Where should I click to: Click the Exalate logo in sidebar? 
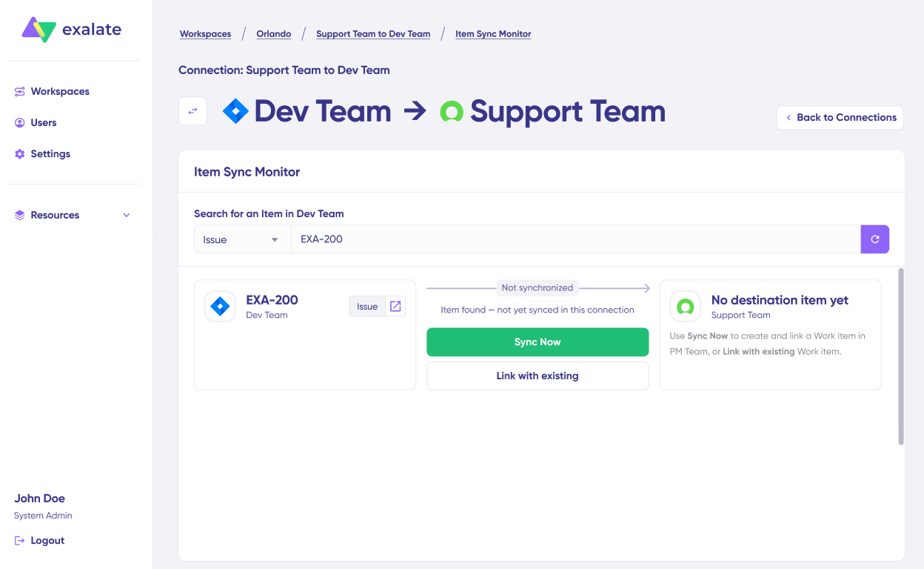coord(72,30)
